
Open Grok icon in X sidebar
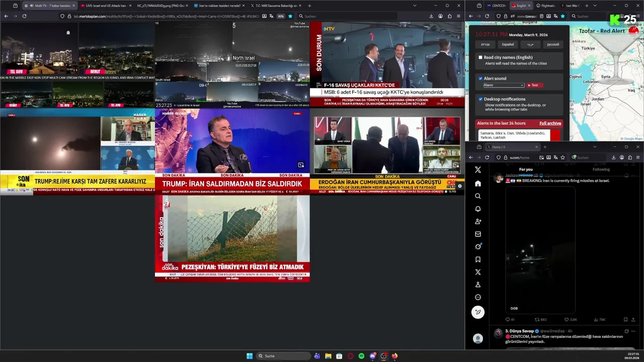point(477,246)
